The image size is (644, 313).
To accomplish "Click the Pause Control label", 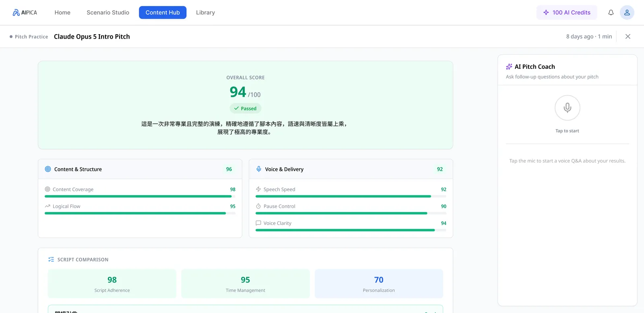I will click(279, 206).
